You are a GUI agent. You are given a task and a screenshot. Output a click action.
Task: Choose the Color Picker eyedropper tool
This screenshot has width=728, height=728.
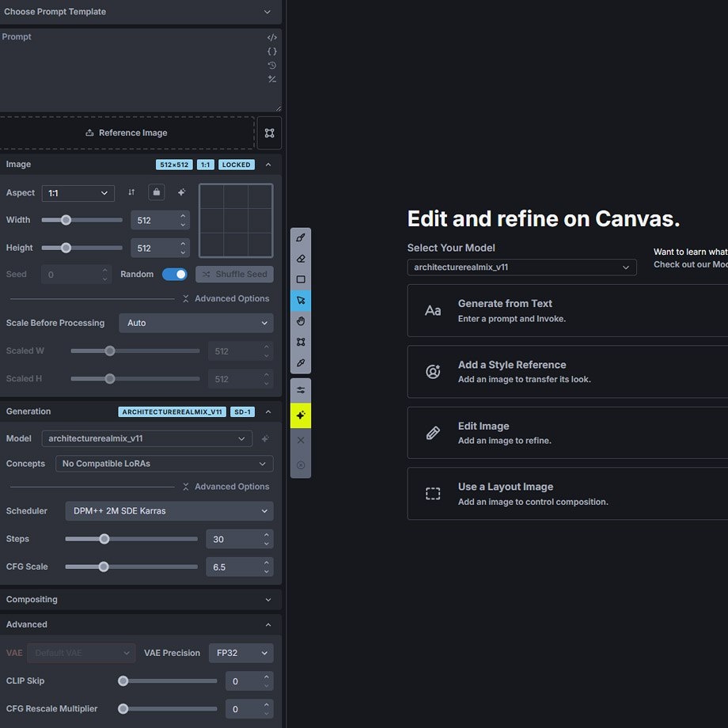(301, 363)
